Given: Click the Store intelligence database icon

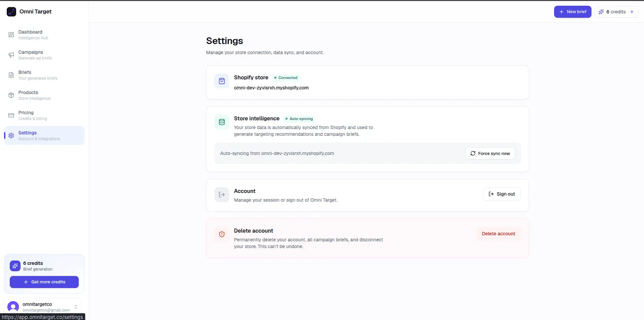Looking at the screenshot, I should click(x=222, y=122).
